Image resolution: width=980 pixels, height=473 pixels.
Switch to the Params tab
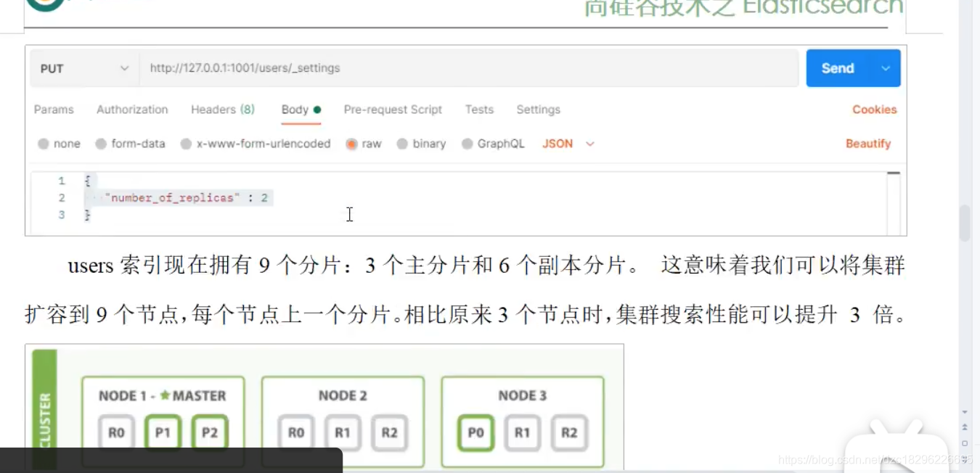click(54, 110)
